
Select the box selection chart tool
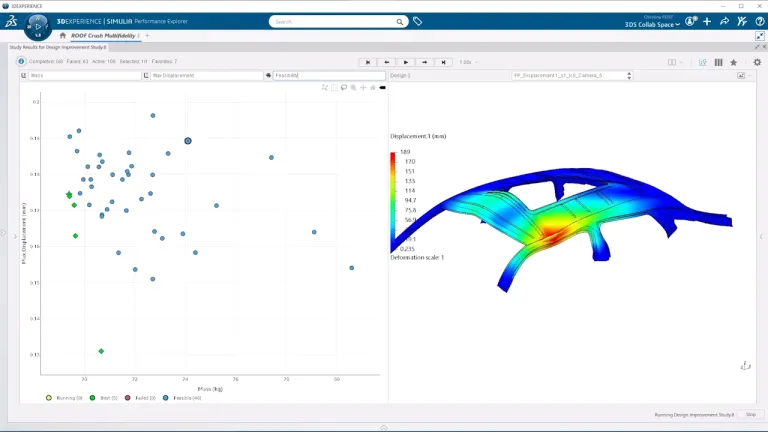[334, 87]
